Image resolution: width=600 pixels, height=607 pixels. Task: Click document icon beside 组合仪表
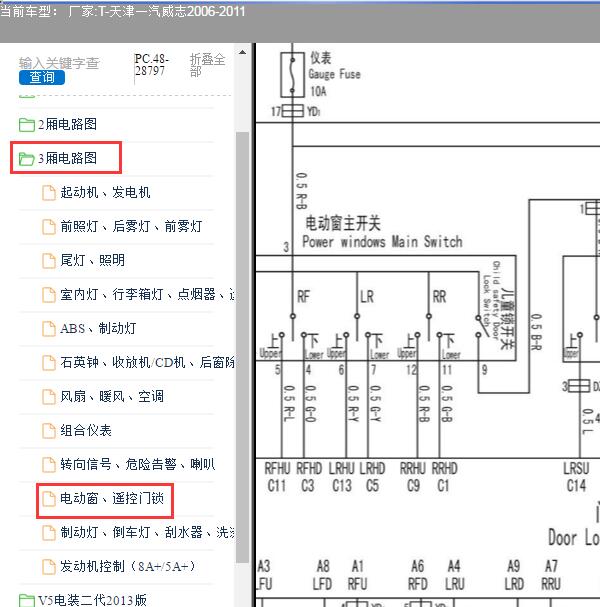click(x=49, y=431)
